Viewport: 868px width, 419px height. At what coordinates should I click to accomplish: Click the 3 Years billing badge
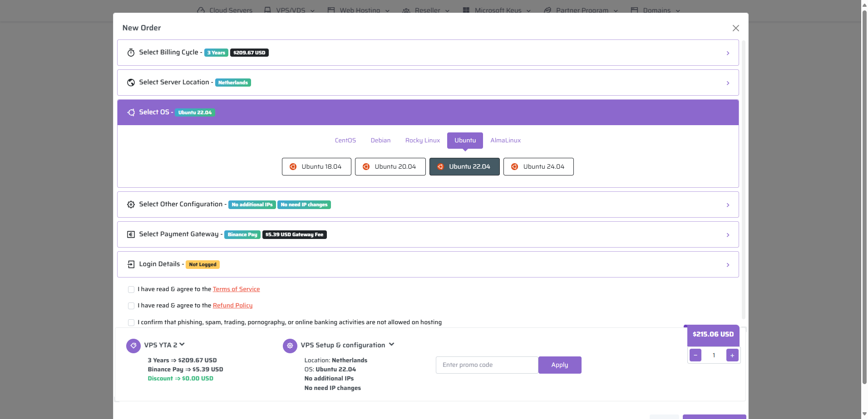pyautogui.click(x=216, y=53)
